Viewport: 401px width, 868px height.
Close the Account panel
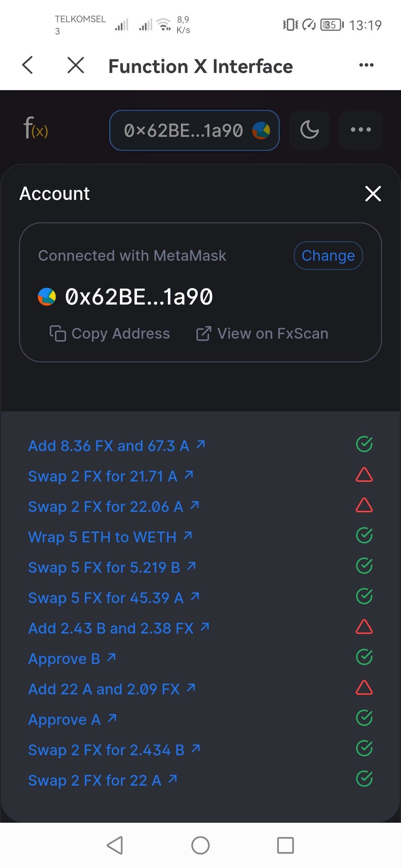point(373,194)
